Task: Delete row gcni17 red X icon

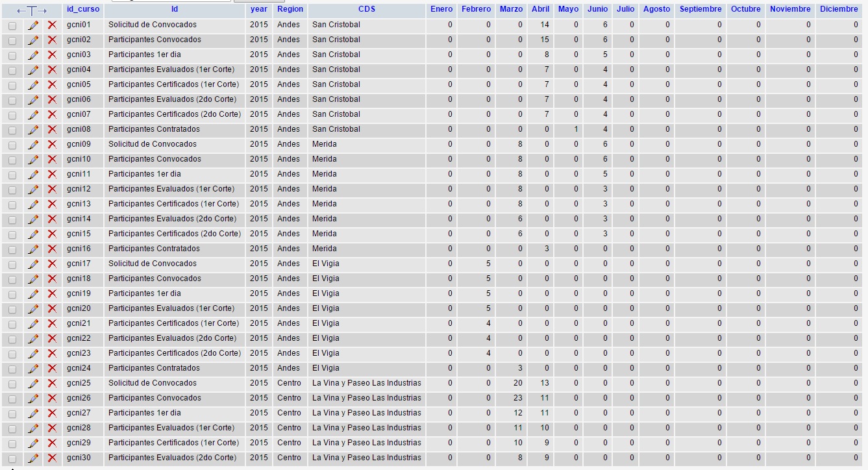Action: tap(53, 264)
